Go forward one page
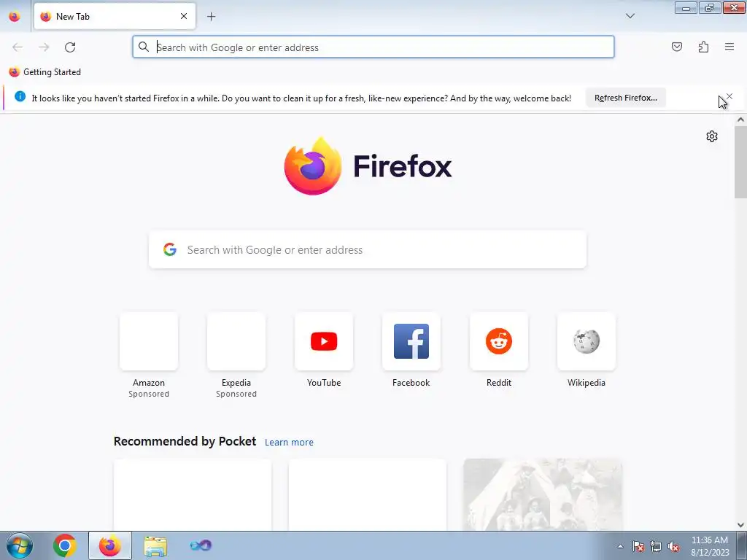Viewport: 747px width, 560px height. click(44, 47)
